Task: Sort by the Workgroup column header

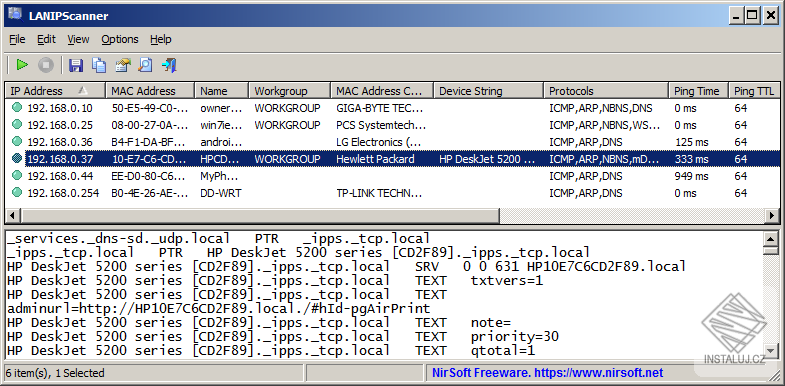Action: (289, 91)
